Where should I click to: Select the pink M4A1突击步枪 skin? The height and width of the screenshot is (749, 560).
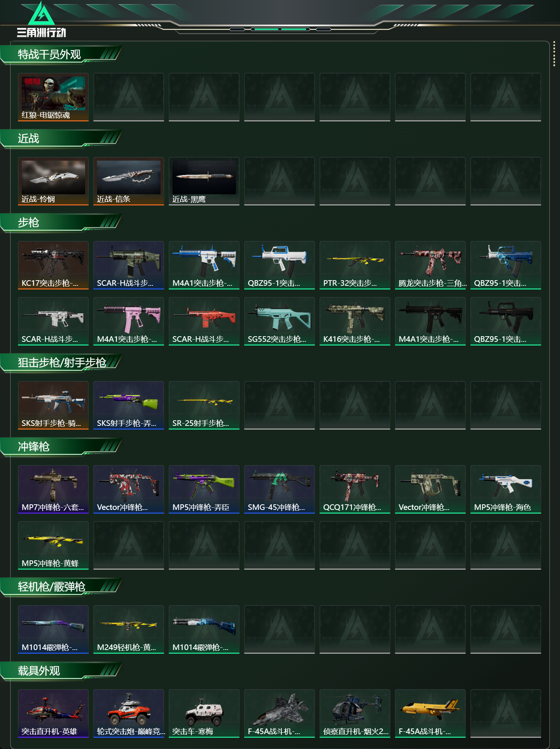coord(129,321)
